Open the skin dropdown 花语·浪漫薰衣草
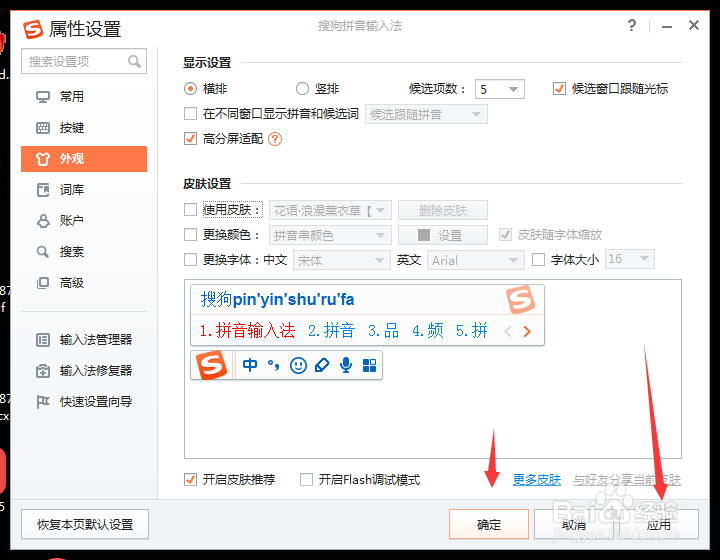The height and width of the screenshot is (560, 720). [330, 210]
